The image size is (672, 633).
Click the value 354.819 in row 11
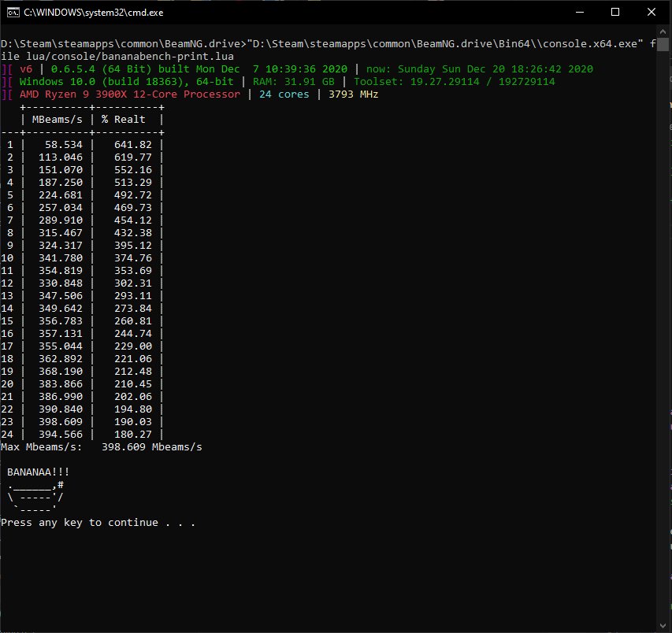61,271
